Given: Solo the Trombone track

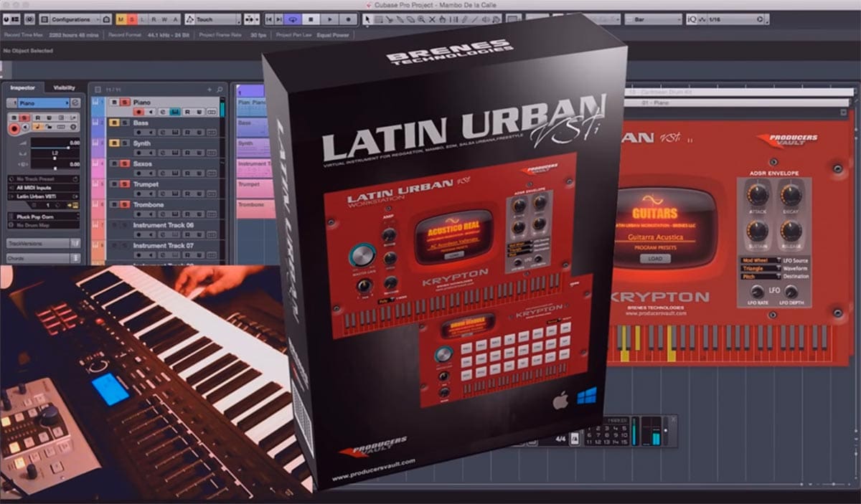Looking at the screenshot, I should [x=124, y=205].
